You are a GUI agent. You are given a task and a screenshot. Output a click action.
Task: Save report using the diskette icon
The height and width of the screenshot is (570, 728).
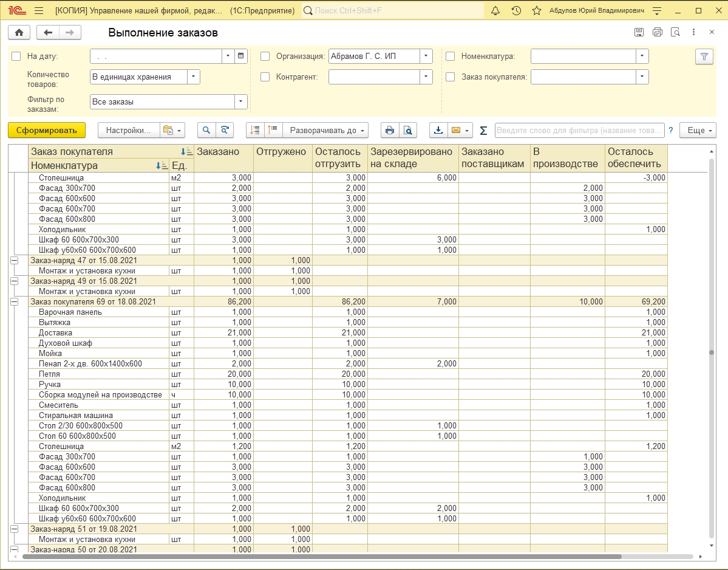(x=639, y=32)
